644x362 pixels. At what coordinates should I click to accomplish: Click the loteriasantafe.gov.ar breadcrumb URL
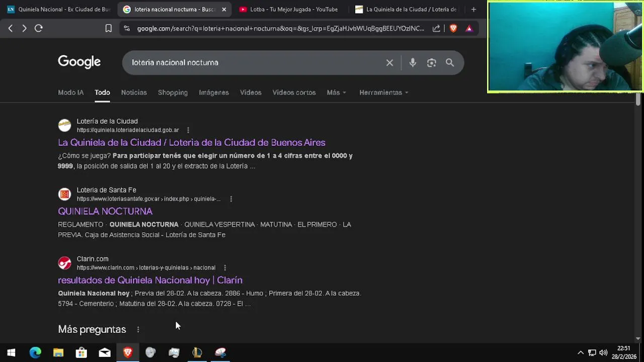pyautogui.click(x=148, y=199)
